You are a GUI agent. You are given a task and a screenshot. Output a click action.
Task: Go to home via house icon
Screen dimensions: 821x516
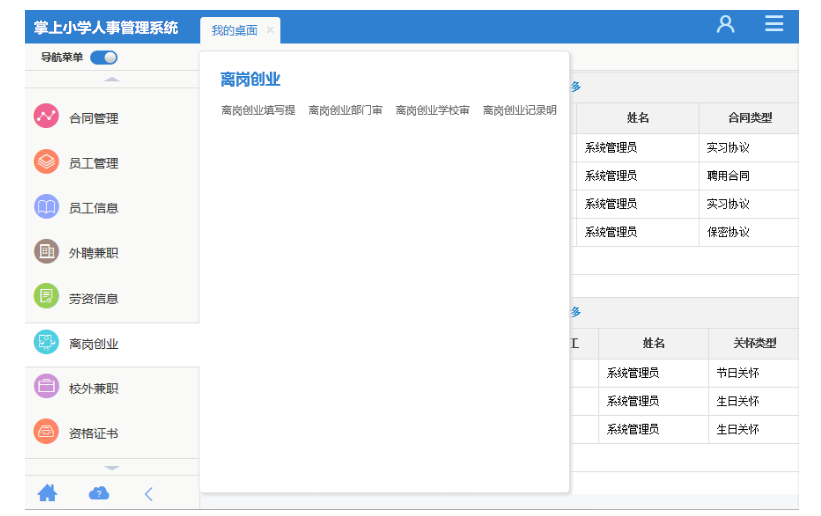47,493
